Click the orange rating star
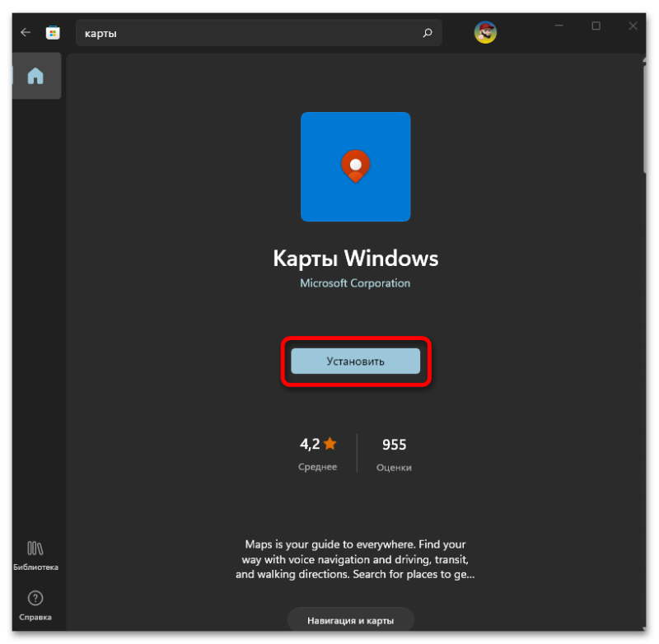 click(330, 443)
